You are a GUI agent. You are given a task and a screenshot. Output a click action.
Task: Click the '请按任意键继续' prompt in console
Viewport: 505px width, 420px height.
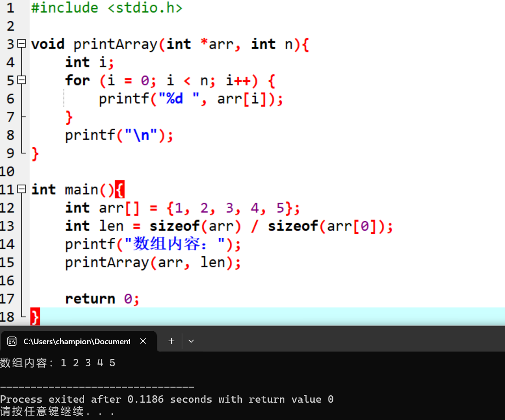click(x=57, y=412)
